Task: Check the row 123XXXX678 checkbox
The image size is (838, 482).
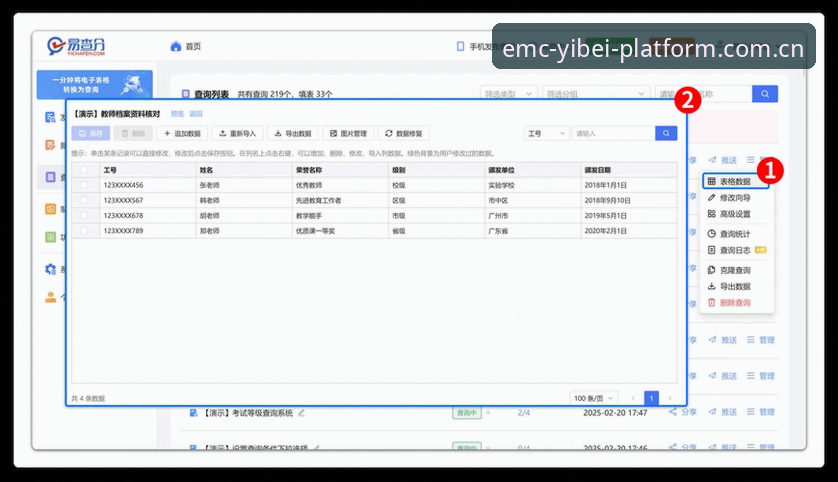Action: [x=84, y=215]
